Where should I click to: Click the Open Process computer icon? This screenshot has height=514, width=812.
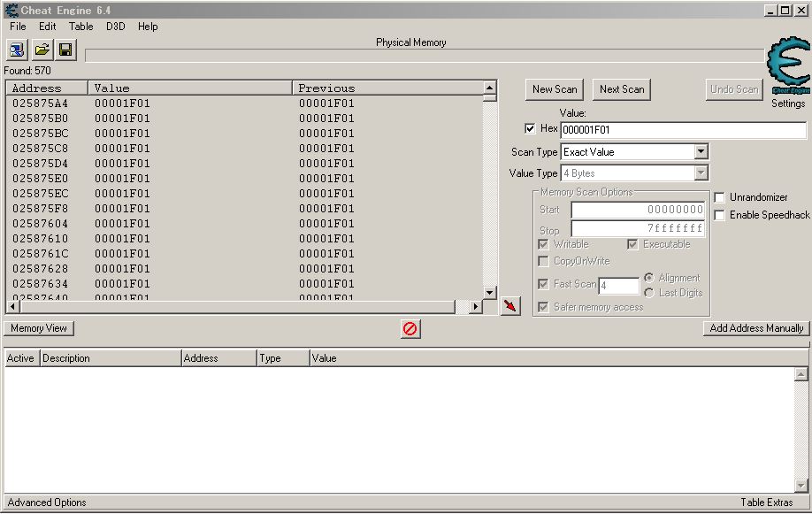click(18, 50)
